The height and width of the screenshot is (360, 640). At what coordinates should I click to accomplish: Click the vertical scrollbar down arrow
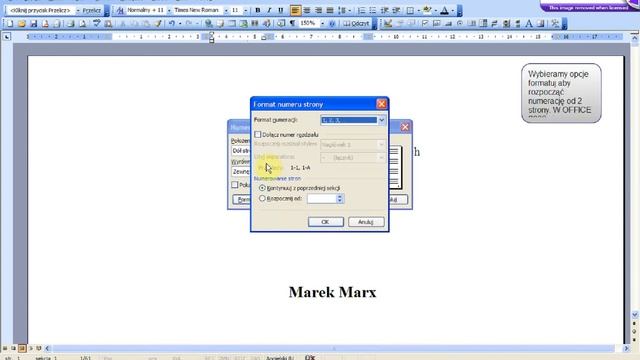point(635,315)
